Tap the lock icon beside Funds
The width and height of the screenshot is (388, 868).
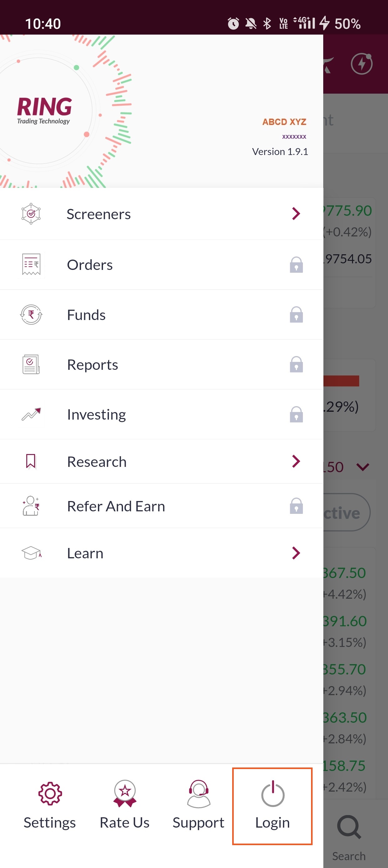296,315
